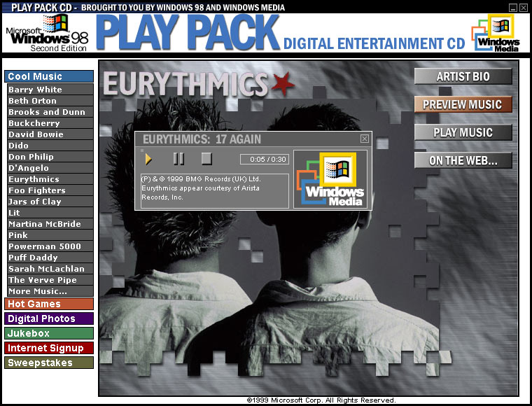Open the Internet Signup section
Screen dimensions: 532x406
(49, 348)
